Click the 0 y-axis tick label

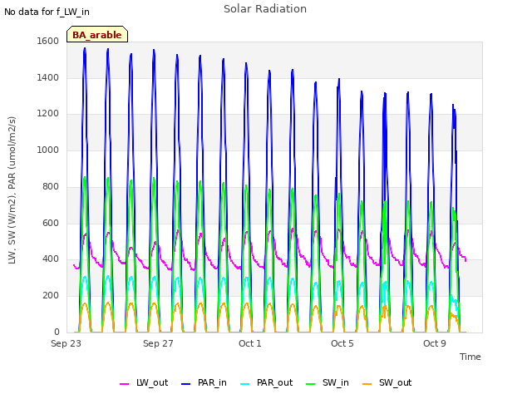click(57, 332)
